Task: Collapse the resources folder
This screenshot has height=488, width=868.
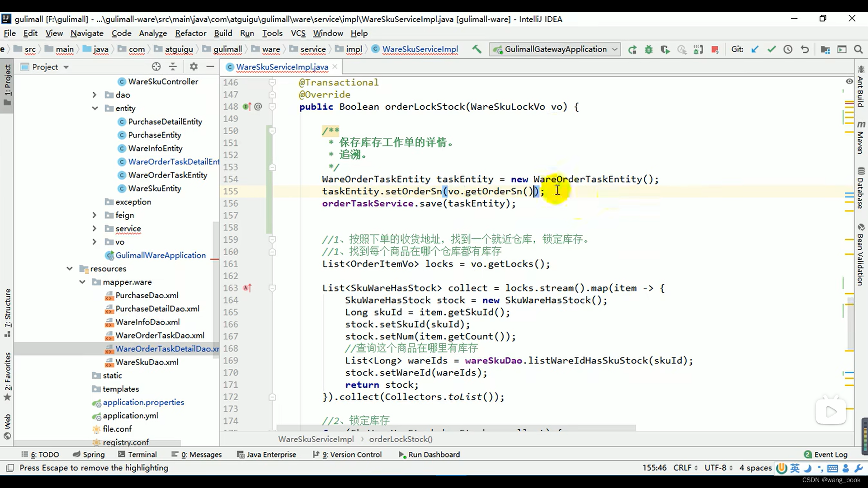Action: [x=69, y=269]
